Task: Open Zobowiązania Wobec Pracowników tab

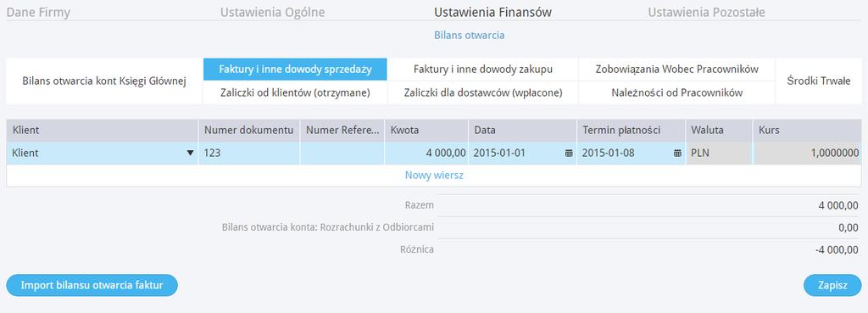Action: 677,70
